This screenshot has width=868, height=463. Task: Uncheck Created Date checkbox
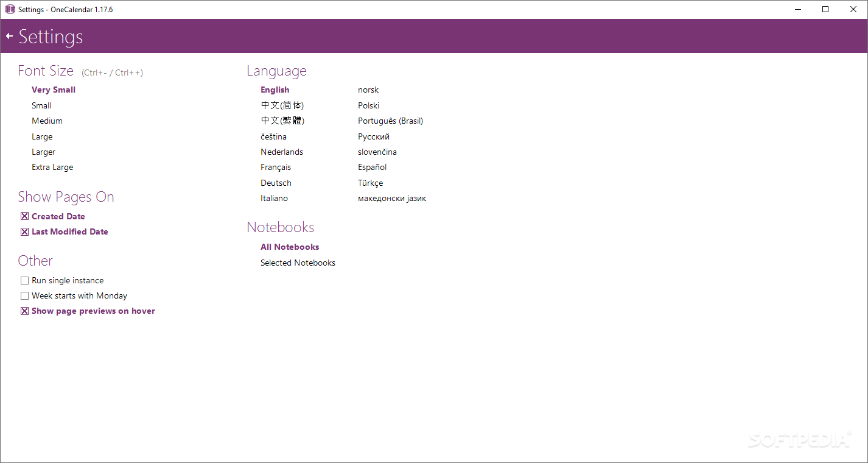(24, 216)
